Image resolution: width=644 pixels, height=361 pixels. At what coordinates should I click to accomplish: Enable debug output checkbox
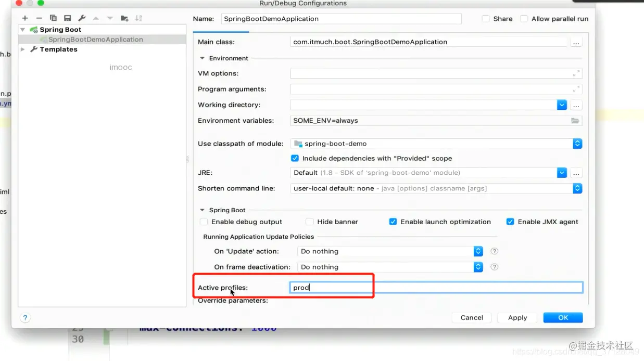(x=204, y=222)
